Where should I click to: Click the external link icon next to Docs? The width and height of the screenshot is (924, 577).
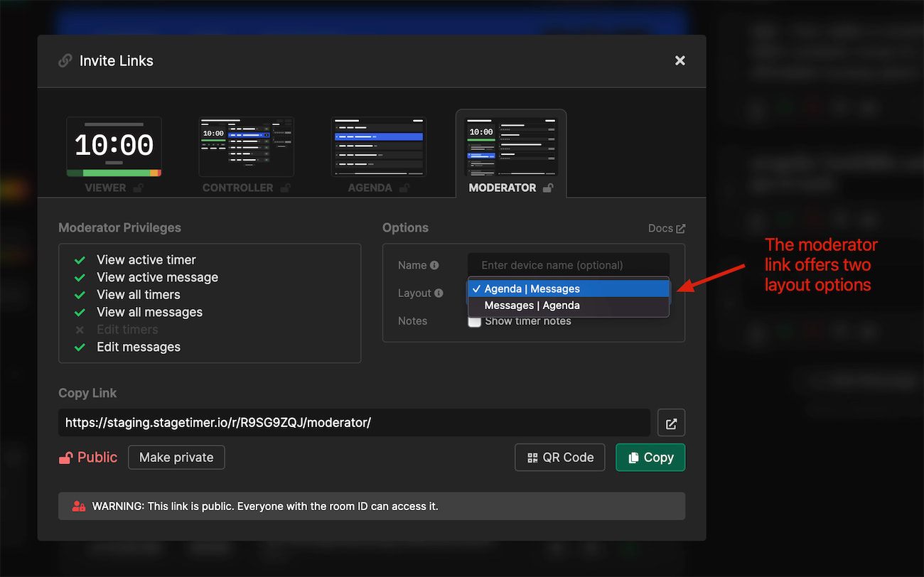coord(682,228)
